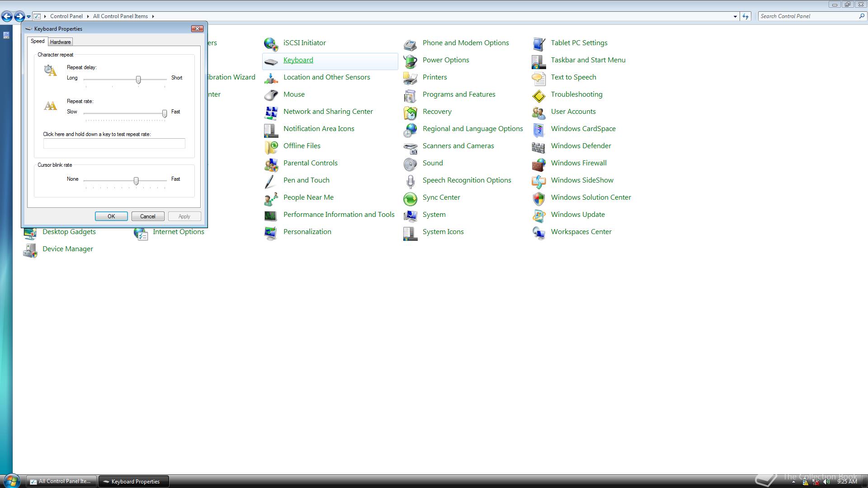Open the System link

pos(434,214)
